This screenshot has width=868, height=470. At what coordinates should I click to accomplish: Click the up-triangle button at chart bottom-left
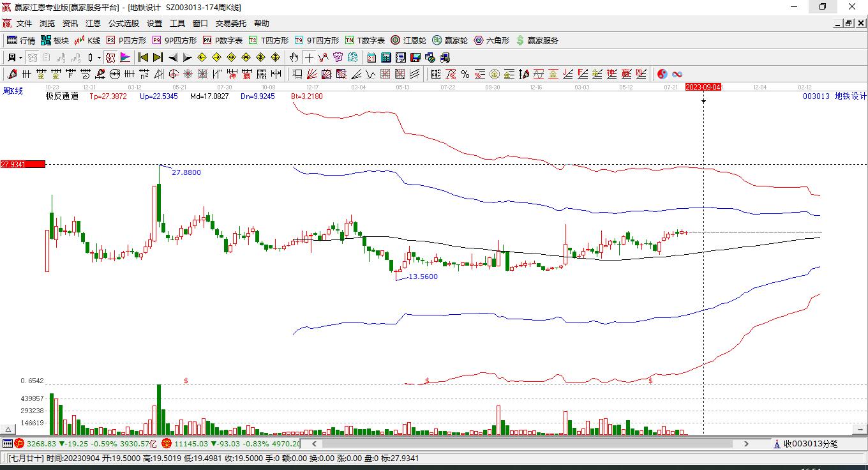8,429
